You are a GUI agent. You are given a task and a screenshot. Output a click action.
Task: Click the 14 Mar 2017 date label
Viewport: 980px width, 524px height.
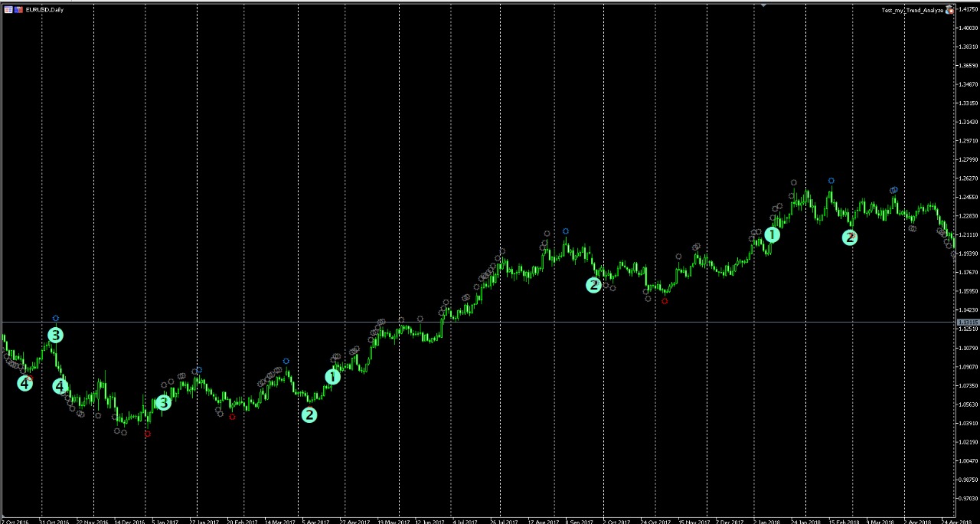click(279, 521)
